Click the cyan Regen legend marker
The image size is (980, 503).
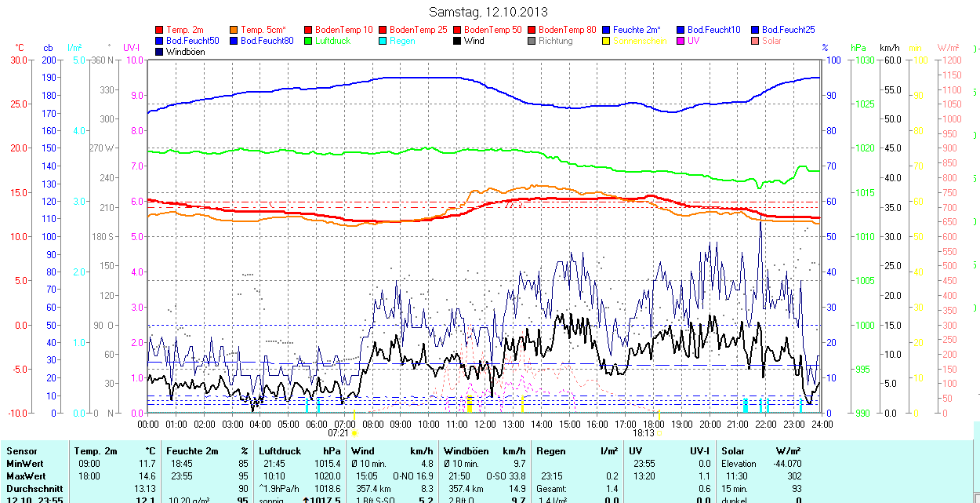383,41
